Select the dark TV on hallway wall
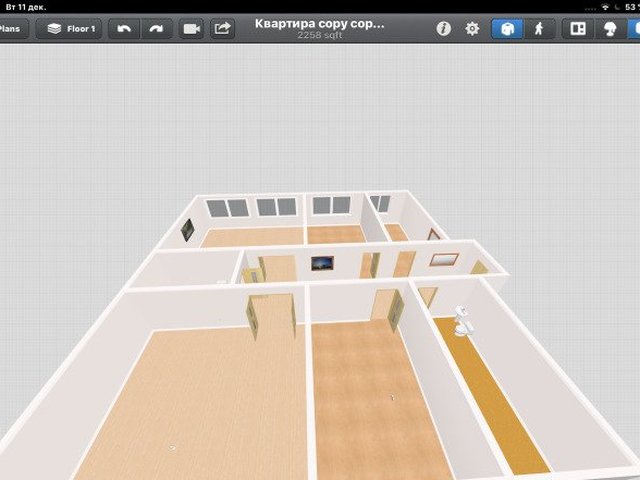The image size is (640, 480). coord(322,263)
